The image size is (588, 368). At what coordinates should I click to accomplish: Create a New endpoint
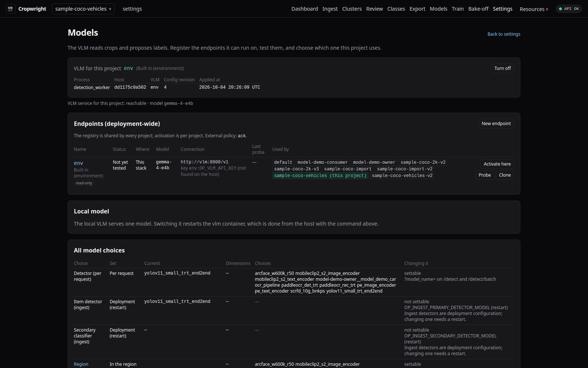496,124
